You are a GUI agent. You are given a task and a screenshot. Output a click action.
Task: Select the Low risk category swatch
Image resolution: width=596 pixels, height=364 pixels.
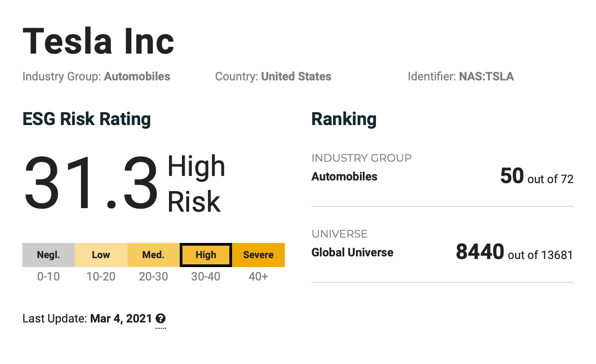tap(101, 255)
